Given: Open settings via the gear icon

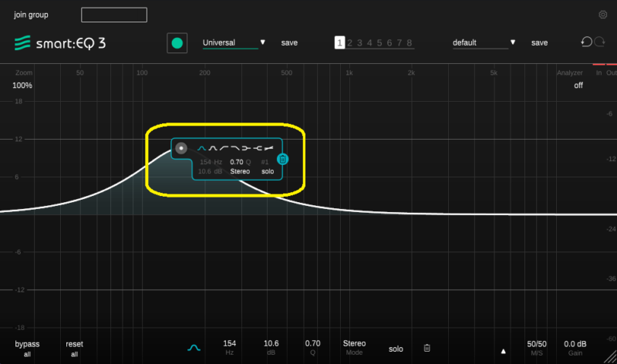Looking at the screenshot, I should (603, 15).
